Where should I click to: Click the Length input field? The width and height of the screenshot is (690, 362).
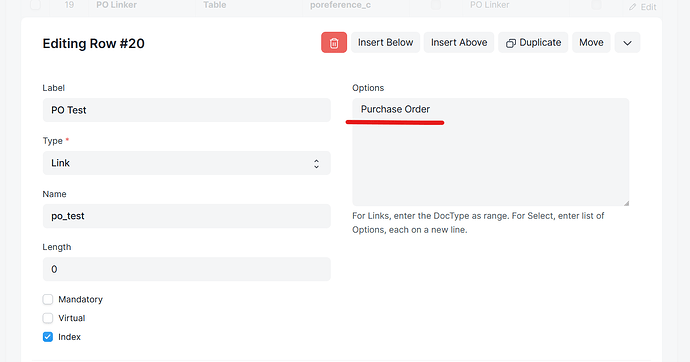click(187, 269)
